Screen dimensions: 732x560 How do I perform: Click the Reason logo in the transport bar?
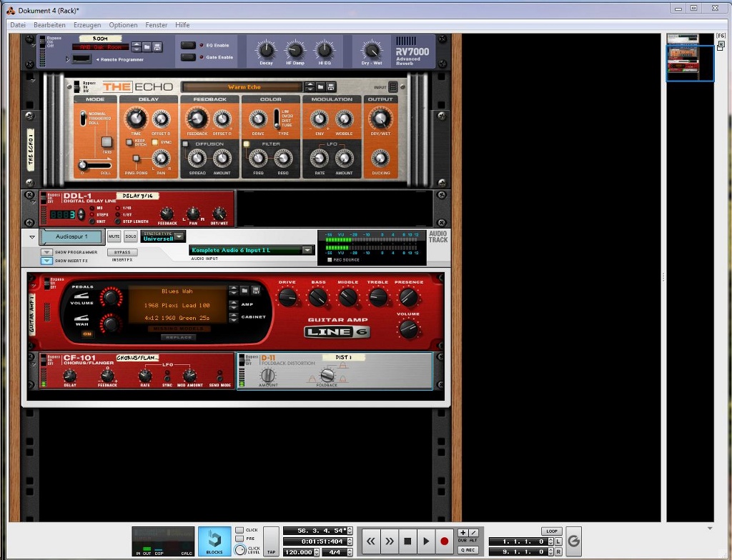(x=574, y=541)
